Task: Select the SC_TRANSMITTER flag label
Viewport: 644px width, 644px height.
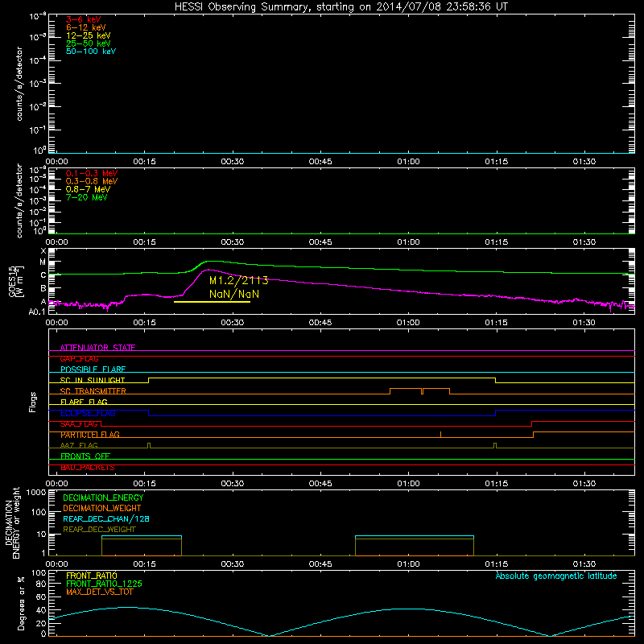Action: click(x=93, y=391)
